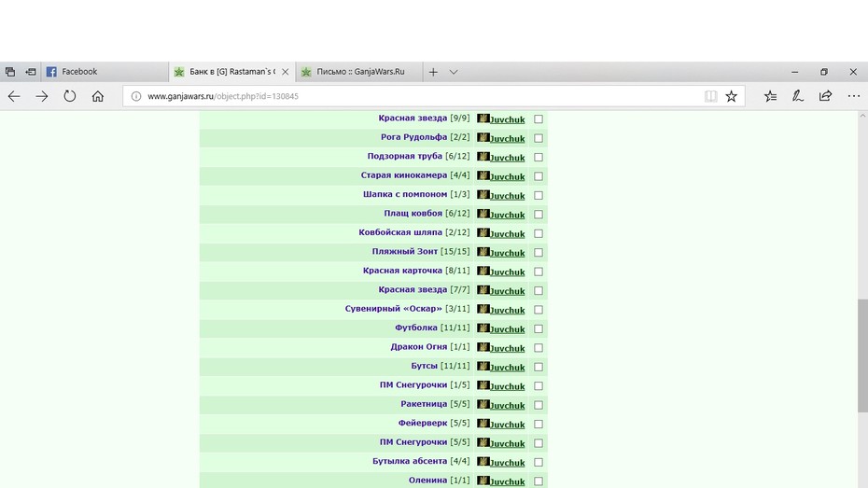This screenshot has height=488, width=868.
Task: Open Juvchuk profile in ПМ Снегурочки [1/5] row
Action: [x=507, y=386]
